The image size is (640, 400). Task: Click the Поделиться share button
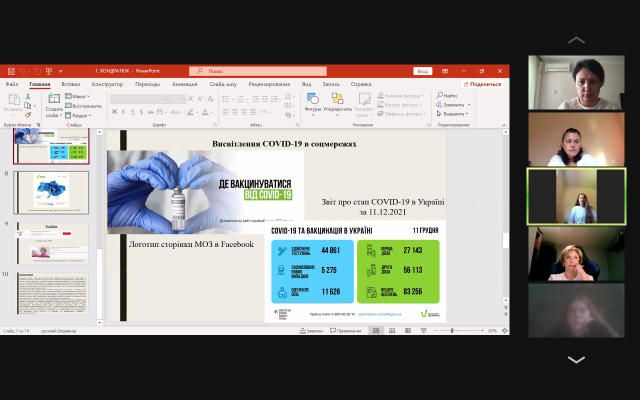[482, 84]
